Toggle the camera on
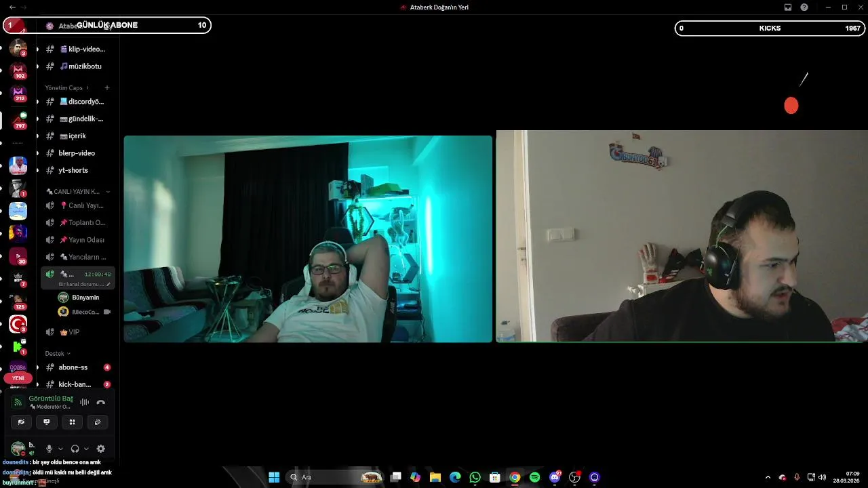 [x=21, y=422]
